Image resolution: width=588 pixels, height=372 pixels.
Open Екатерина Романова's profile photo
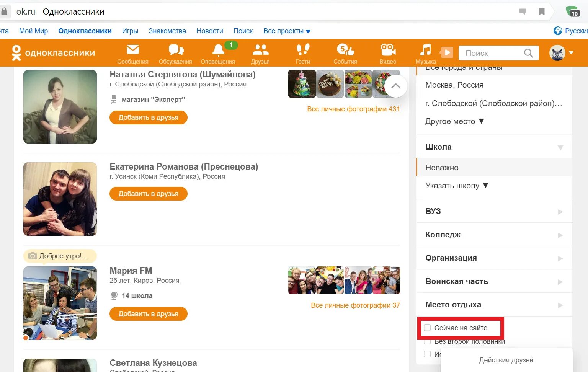(60, 199)
